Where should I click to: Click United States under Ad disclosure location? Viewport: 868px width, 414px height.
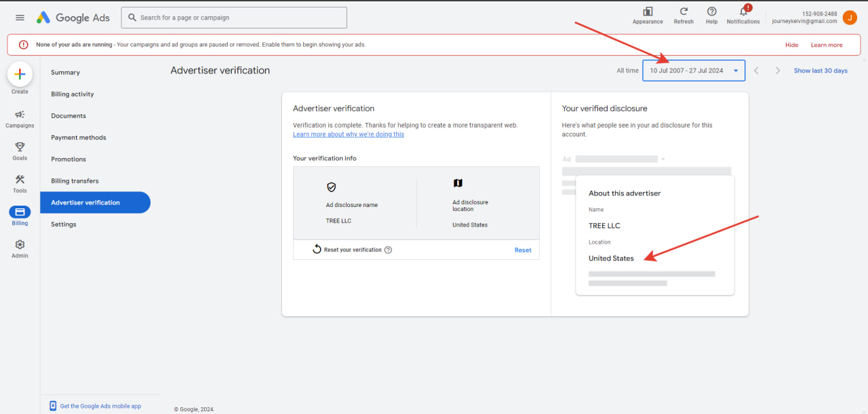470,225
